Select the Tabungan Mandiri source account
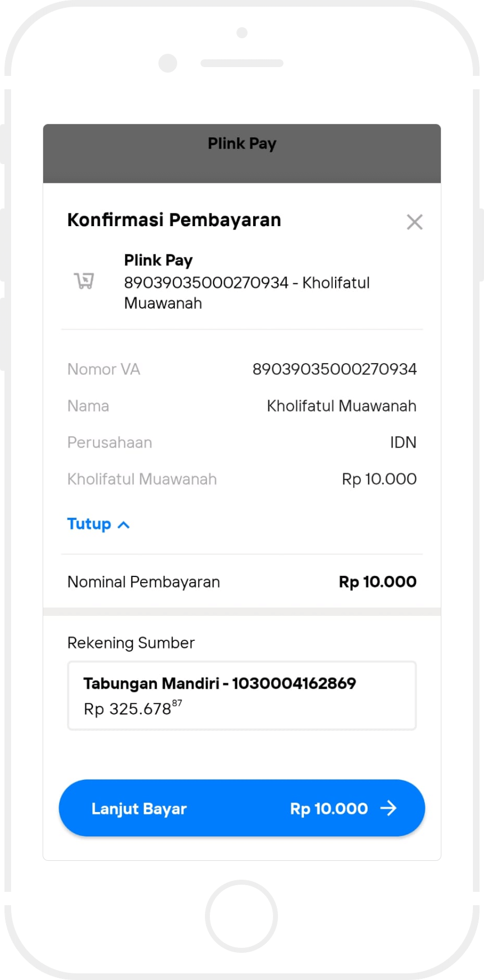The width and height of the screenshot is (484, 980). 241,695
